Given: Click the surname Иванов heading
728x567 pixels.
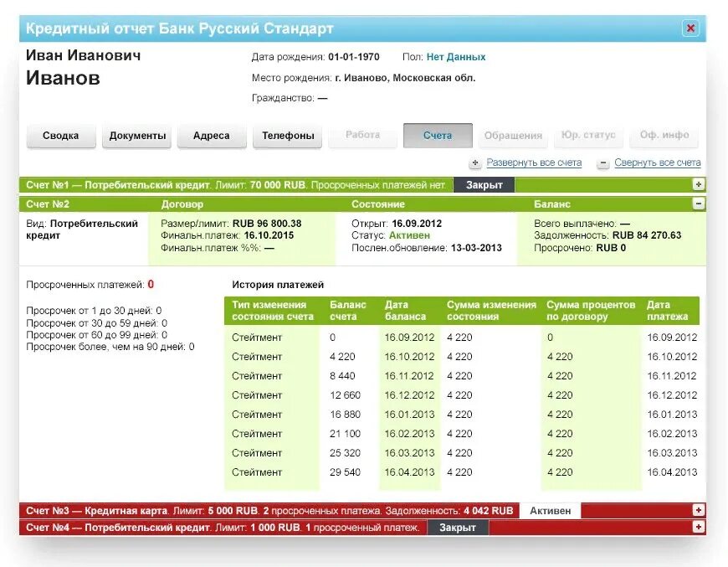Looking at the screenshot, I should [x=63, y=78].
